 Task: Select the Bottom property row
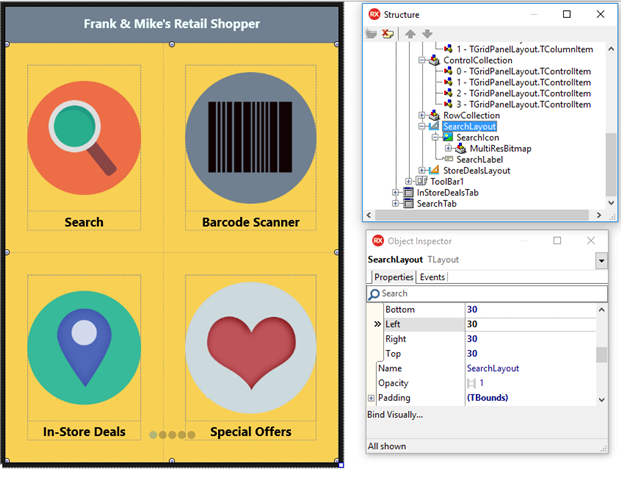(x=490, y=309)
